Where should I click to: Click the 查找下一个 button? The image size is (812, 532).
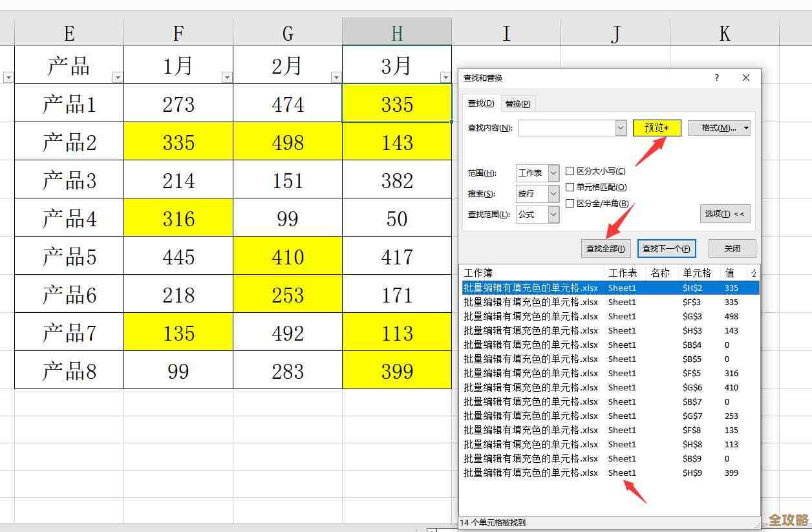coord(667,248)
